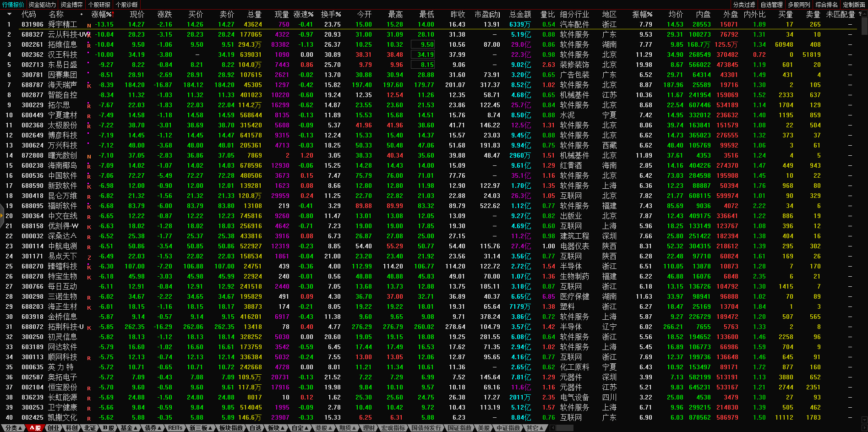Screen dimensions: 868x432
Task: Expand the 基金 tab submenu
Action: 129,428
